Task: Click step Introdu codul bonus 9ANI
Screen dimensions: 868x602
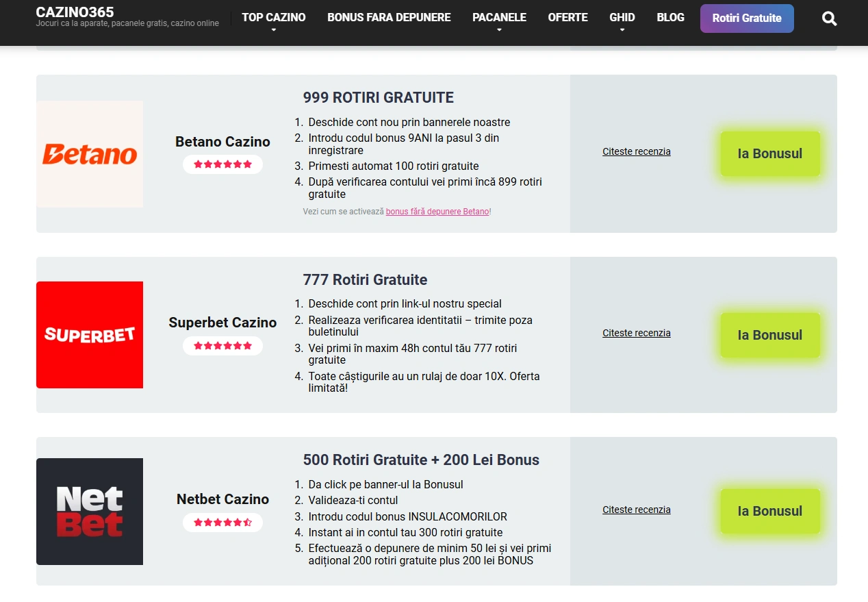Action: [x=404, y=144]
